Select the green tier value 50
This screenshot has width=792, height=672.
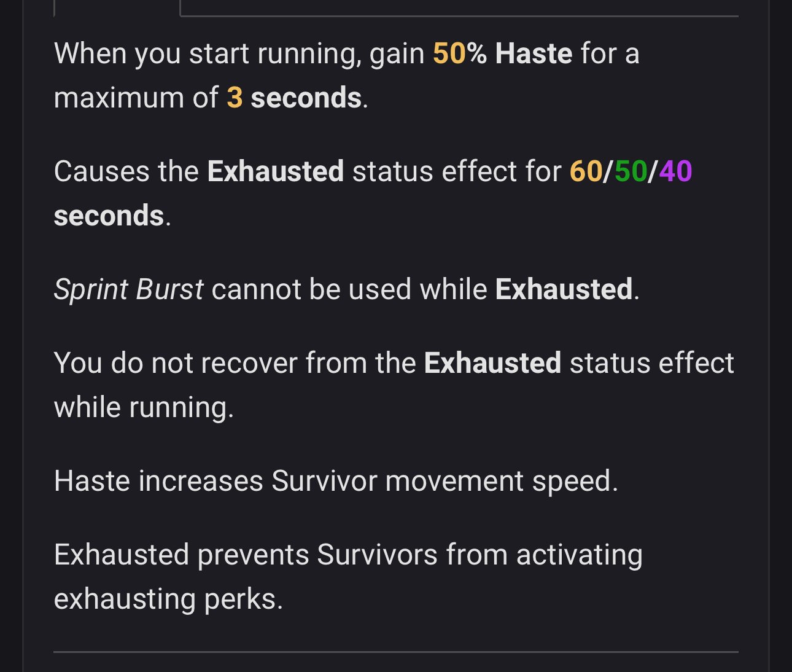[631, 171]
